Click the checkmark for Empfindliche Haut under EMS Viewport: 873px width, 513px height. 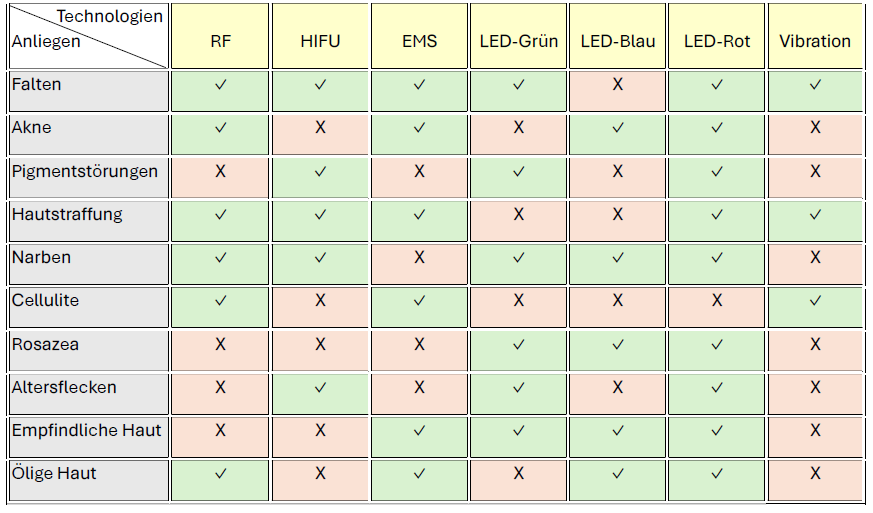click(x=419, y=431)
